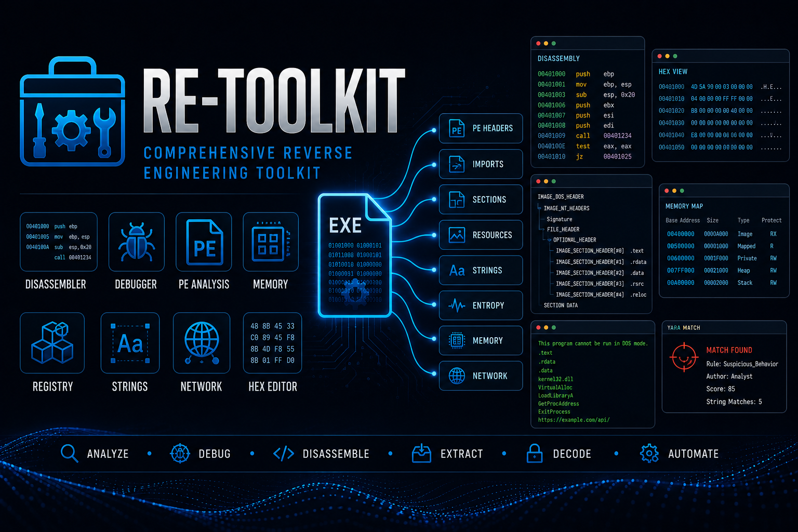Select DECODE label in the bottom bar

(x=572, y=454)
